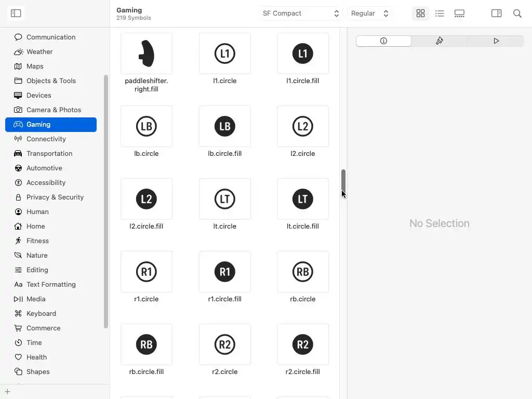This screenshot has width=532, height=399.
Task: Select the Gaming category
Action: click(x=51, y=125)
